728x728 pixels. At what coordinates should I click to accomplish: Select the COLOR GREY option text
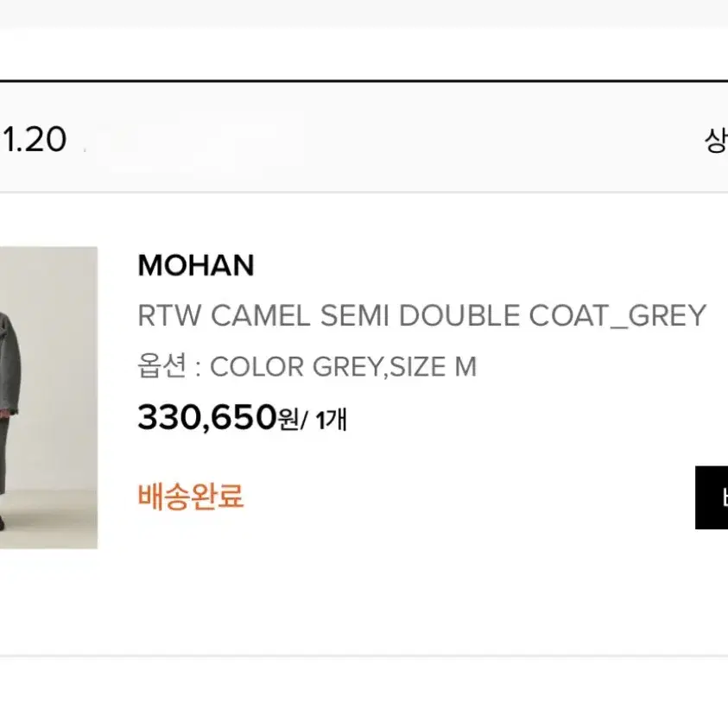295,367
